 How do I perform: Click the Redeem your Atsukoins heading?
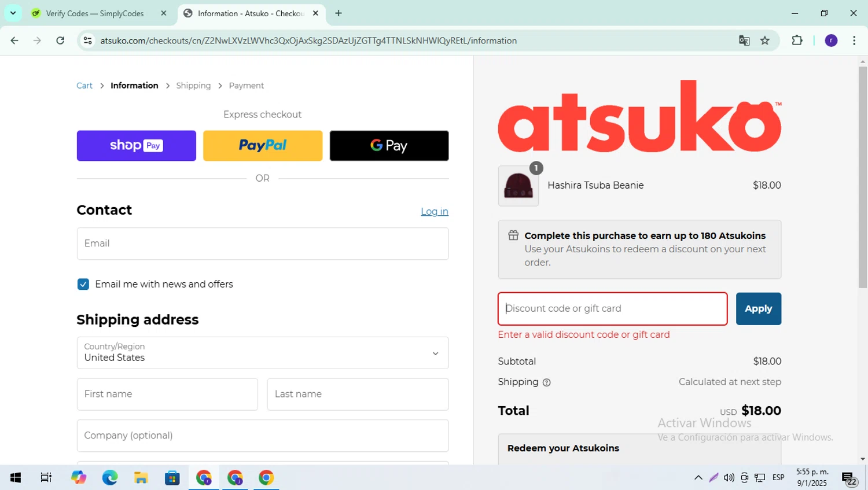tap(563, 448)
